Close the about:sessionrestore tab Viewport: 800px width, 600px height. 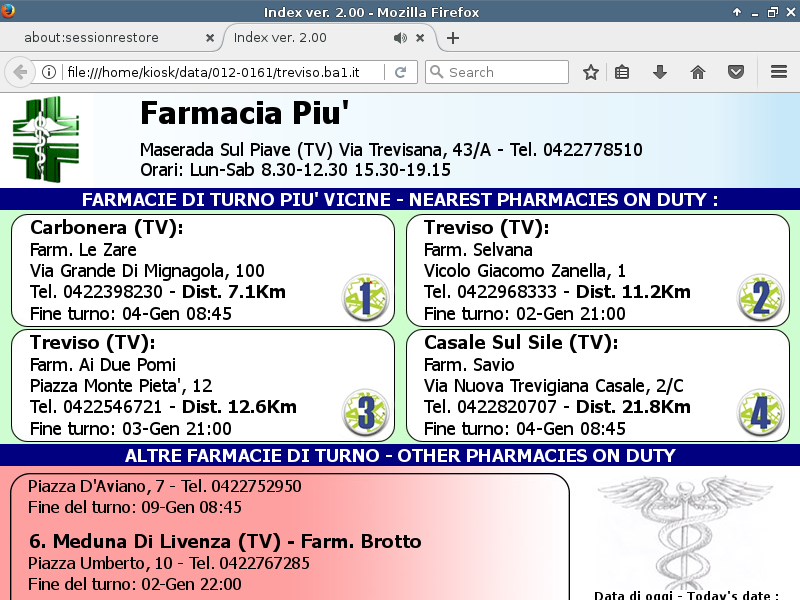tap(209, 38)
